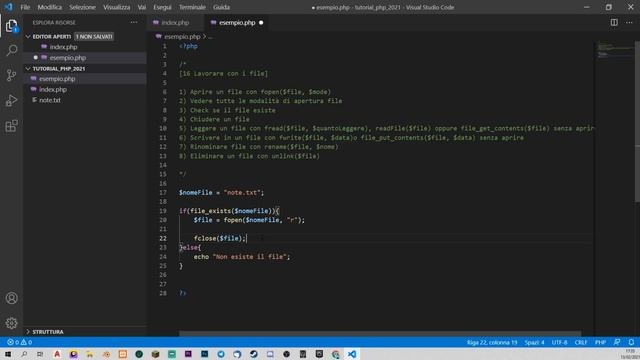Open the Esegui menu

(162, 7)
